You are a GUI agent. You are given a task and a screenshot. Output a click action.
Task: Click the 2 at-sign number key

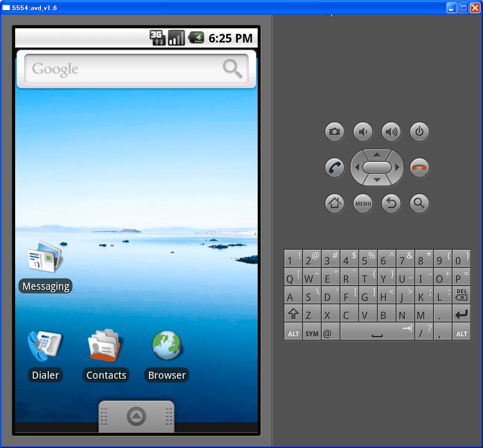pos(312,258)
